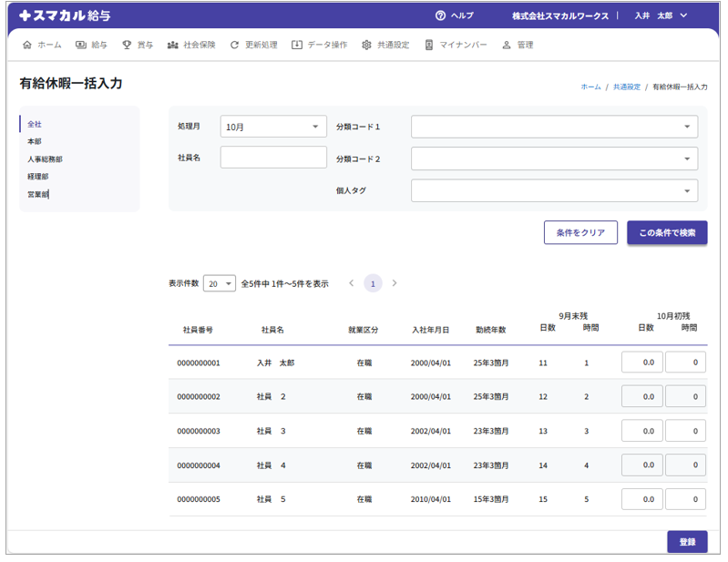Click the Home house icon in navigation

[x=26, y=45]
